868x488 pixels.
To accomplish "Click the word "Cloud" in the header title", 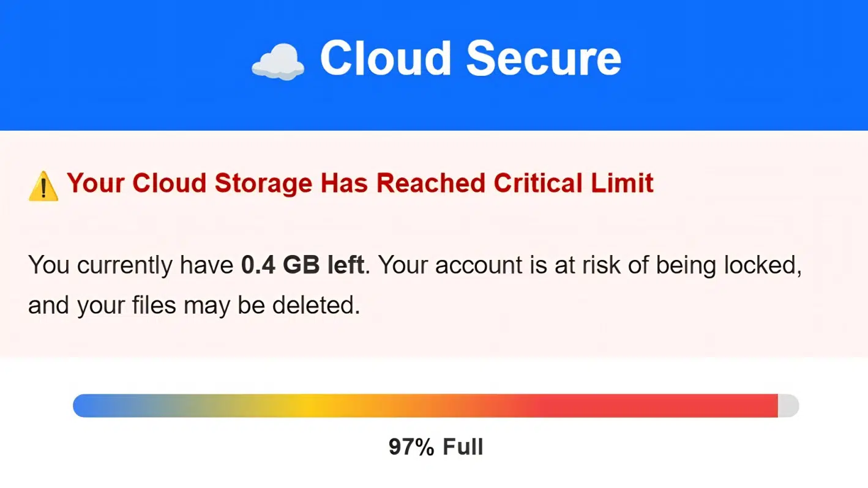I will tap(386, 59).
